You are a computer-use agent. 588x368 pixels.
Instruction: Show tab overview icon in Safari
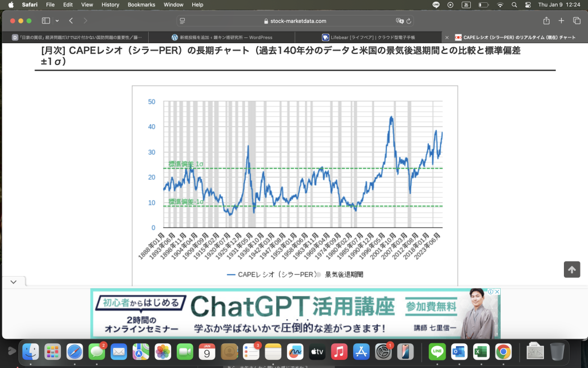coord(577,21)
